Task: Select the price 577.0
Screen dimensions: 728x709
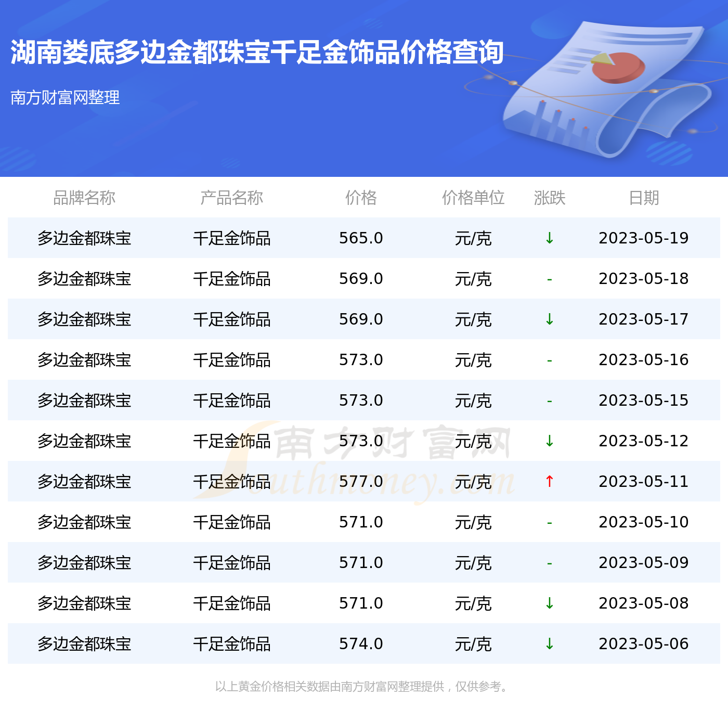Action: coord(361,482)
